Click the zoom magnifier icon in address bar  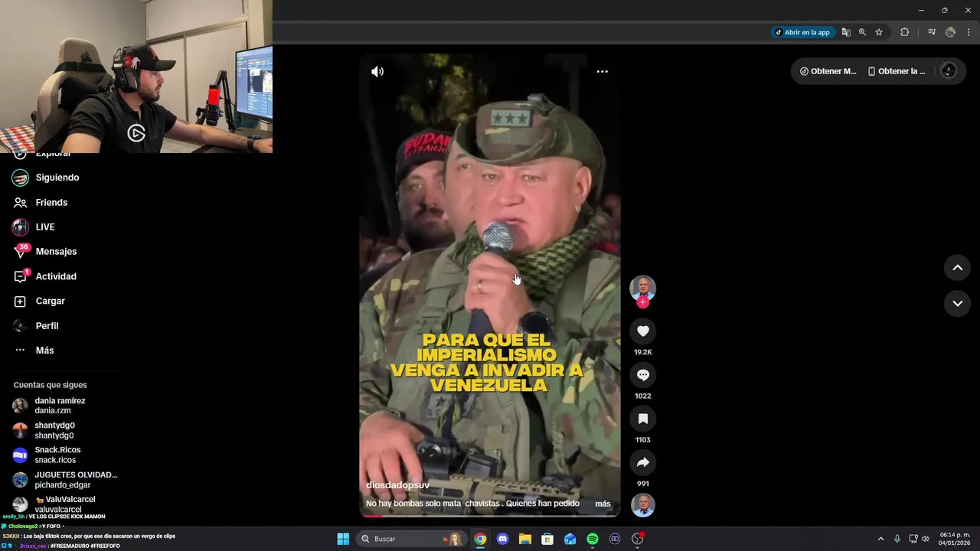(x=862, y=32)
